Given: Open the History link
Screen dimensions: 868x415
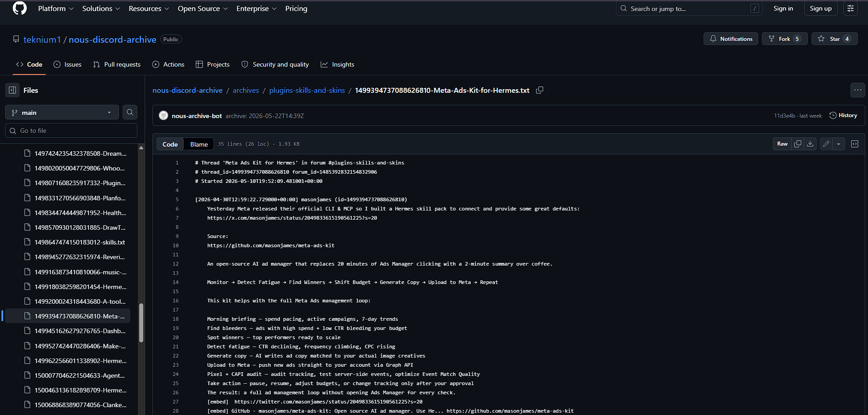Looking at the screenshot, I should pos(843,115).
